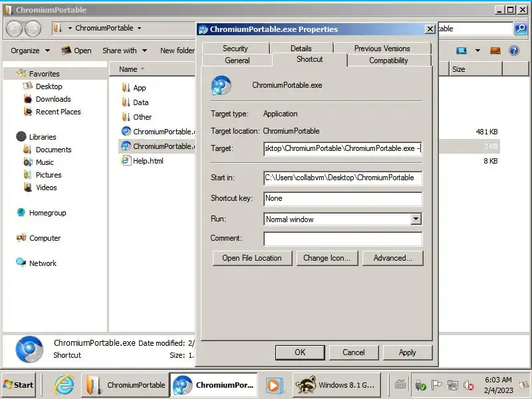This screenshot has height=399, width=532.
Task: Switch to the General tab
Action: click(237, 61)
